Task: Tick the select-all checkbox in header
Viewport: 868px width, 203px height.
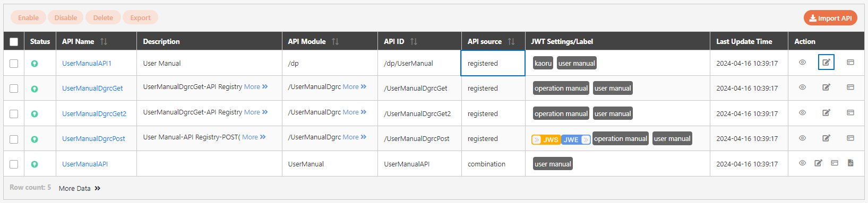Action: [x=14, y=42]
